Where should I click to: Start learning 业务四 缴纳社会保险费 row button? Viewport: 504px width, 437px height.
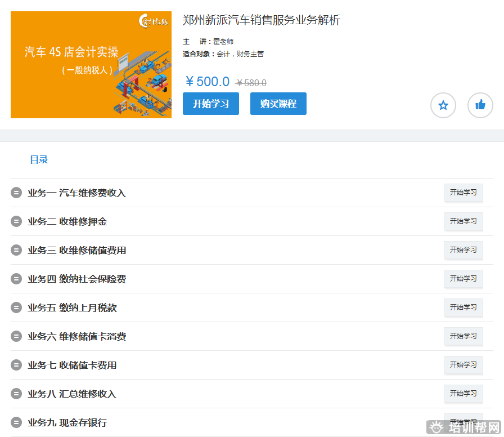pos(463,278)
